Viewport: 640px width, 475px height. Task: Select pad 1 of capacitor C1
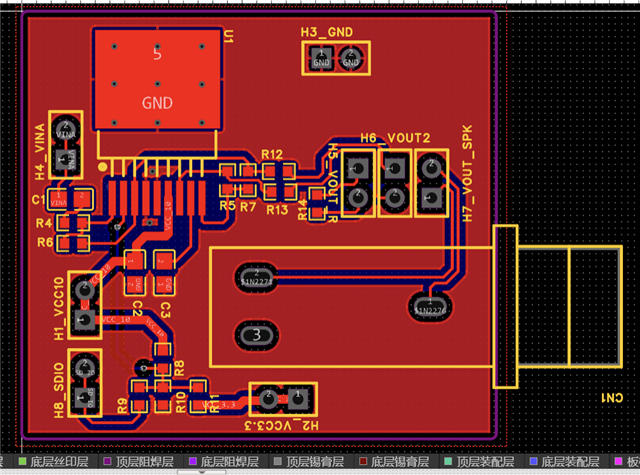[58, 199]
